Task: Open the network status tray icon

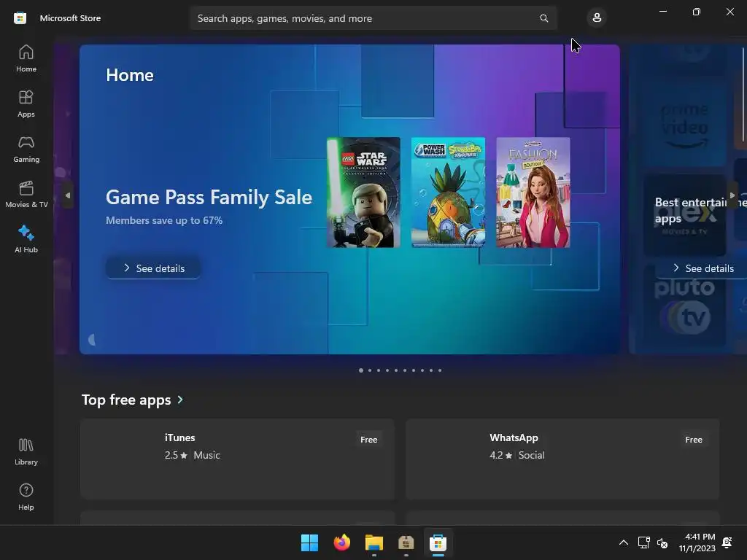Action: tap(643, 542)
